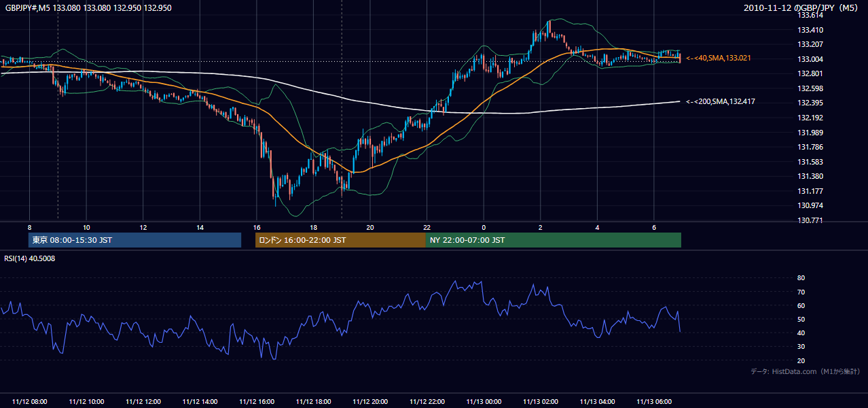
Task: Click the 133.410 price axis label
Action: (810, 30)
